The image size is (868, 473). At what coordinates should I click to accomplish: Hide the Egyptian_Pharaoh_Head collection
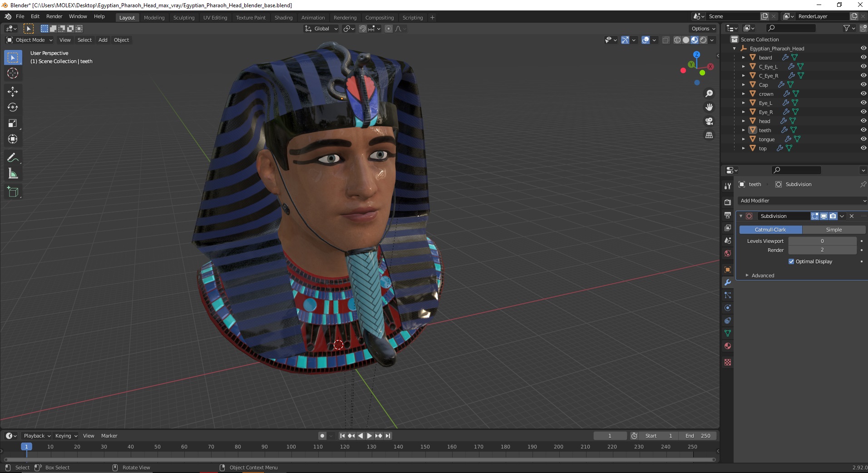[863, 48]
